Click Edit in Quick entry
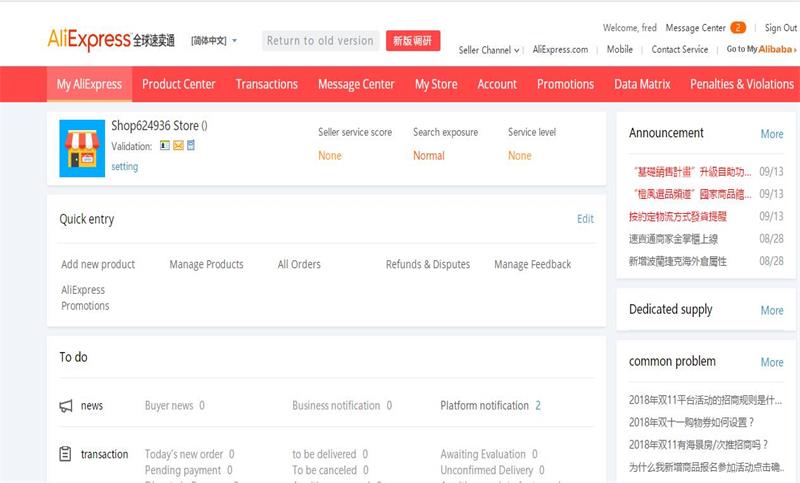 (585, 219)
